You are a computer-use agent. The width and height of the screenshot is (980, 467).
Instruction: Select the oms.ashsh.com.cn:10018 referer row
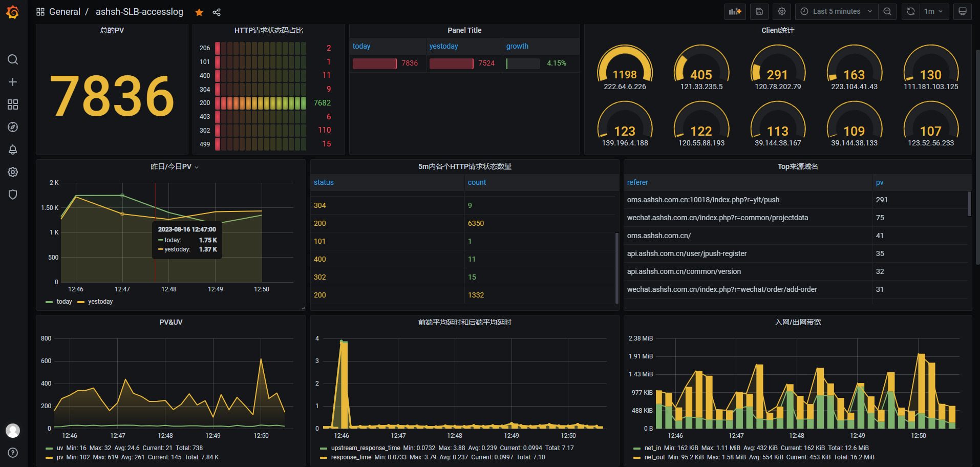tap(796, 200)
